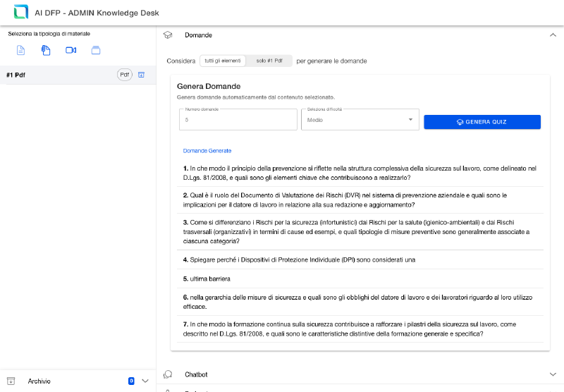Click the Chatbot speech bubble icon
Screen dimensions: 564x392
168,374
